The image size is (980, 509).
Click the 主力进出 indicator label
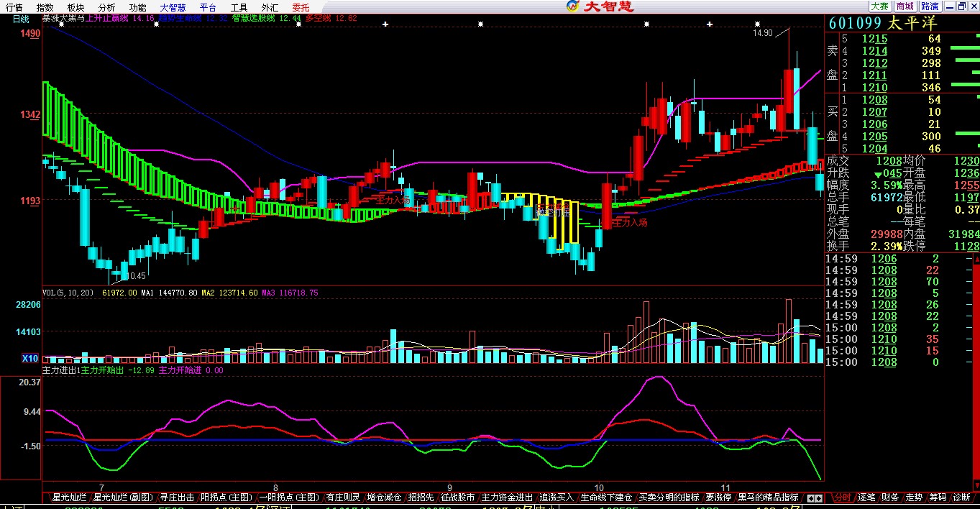click(x=61, y=370)
